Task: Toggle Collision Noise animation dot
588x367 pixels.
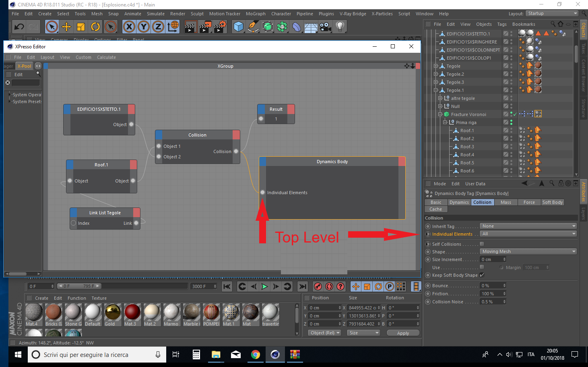Action: [x=428, y=302]
